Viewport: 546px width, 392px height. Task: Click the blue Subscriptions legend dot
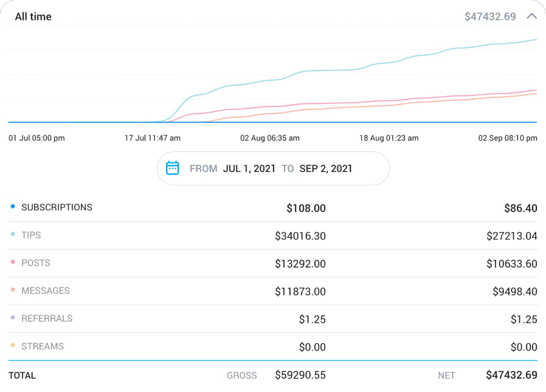[x=13, y=207]
